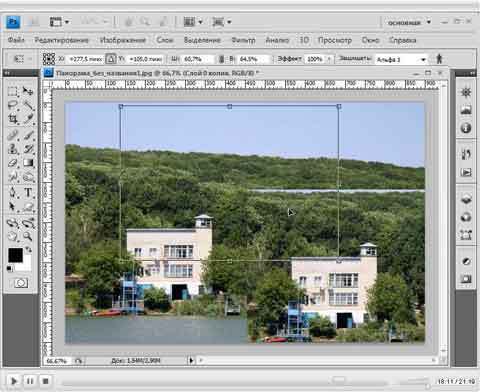
Task: Click the black foreground color swatch
Action: [15, 255]
